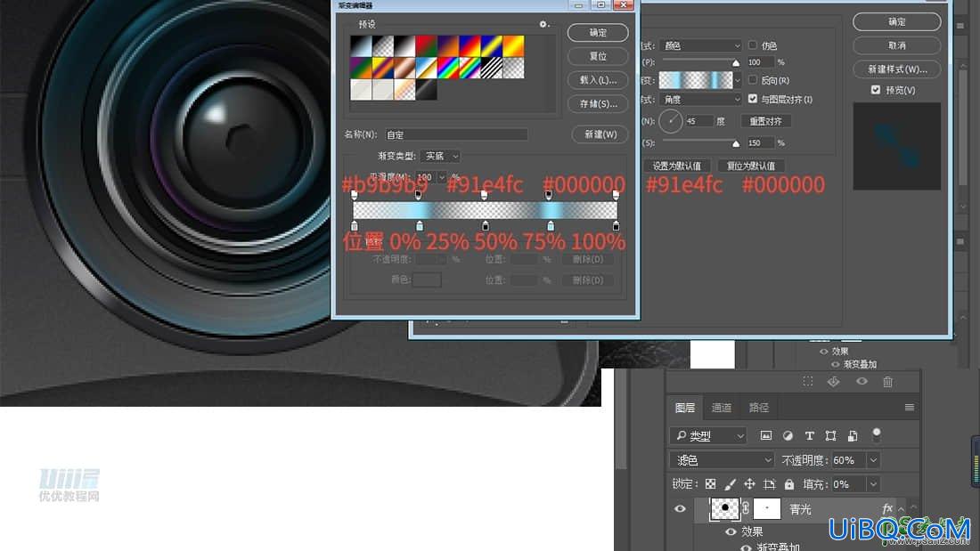Viewport: 980px width, 551px height.
Task: Click the 名称 gradient name field
Action: [x=456, y=134]
